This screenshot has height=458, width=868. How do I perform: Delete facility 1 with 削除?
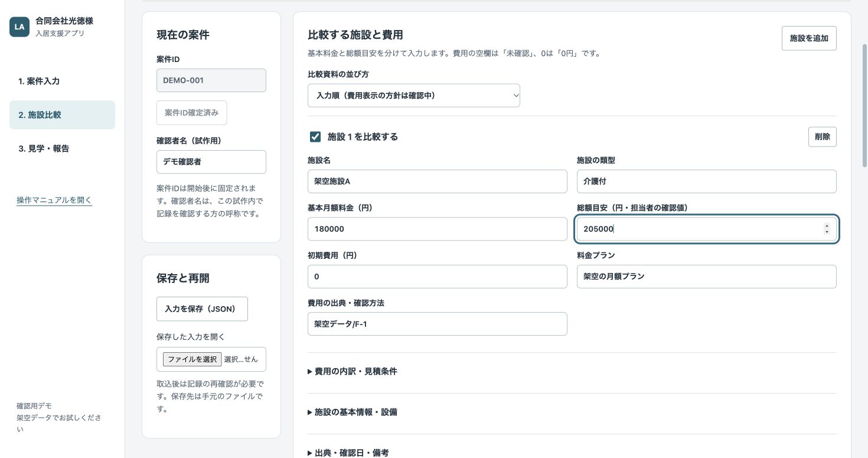(823, 137)
